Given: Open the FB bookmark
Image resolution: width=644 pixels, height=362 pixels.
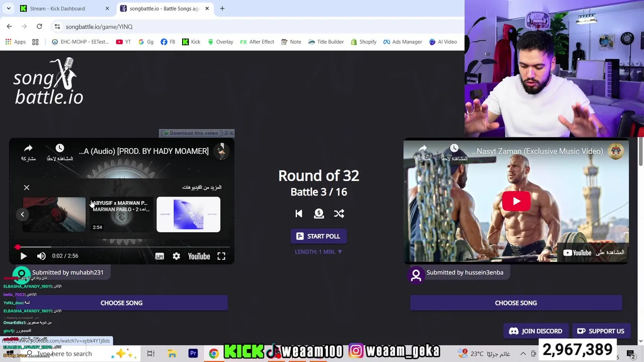Looking at the screenshot, I should coord(168,42).
